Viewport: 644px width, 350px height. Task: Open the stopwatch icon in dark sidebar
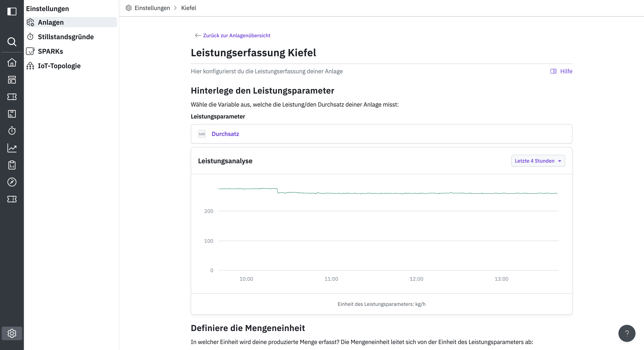pos(12,131)
